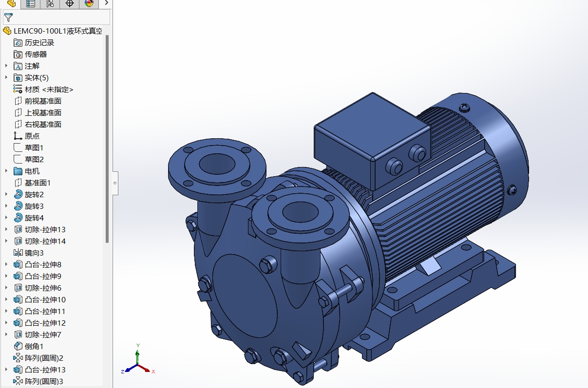Click the feature tree filter icon
The image size is (588, 388).
tap(8, 18)
